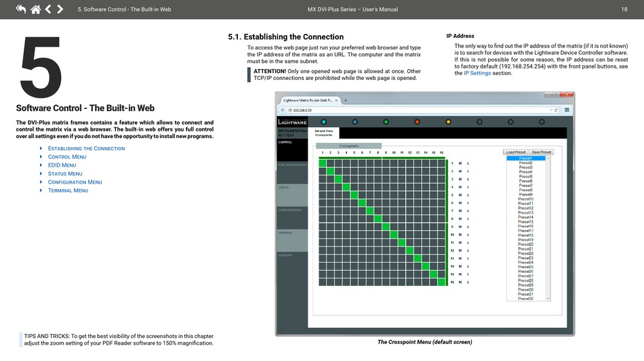644x361 pixels.
Task: Follow the EDID Menu link
Action: pos(62,165)
